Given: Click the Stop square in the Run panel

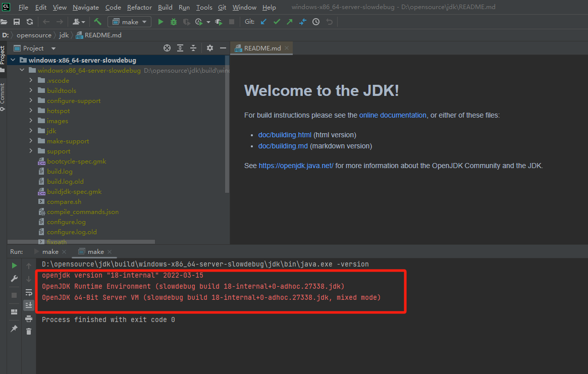Looking at the screenshot, I should (14, 295).
